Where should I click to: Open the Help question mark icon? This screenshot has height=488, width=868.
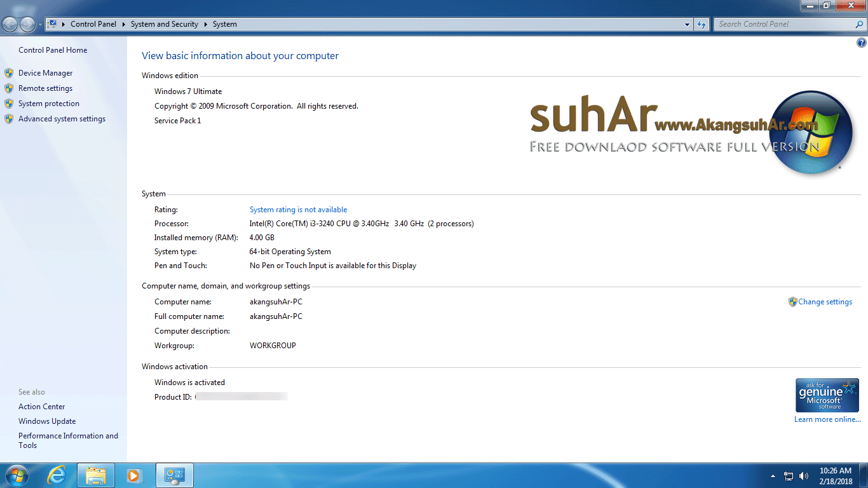[862, 43]
